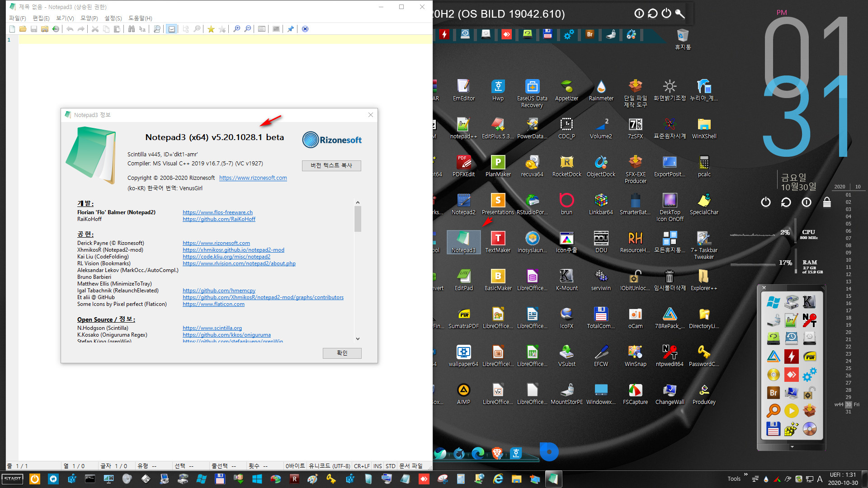Screen dimensions: 868x488
Task: Select the EaseUS Data Recovery desktop icon
Action: pos(532,94)
